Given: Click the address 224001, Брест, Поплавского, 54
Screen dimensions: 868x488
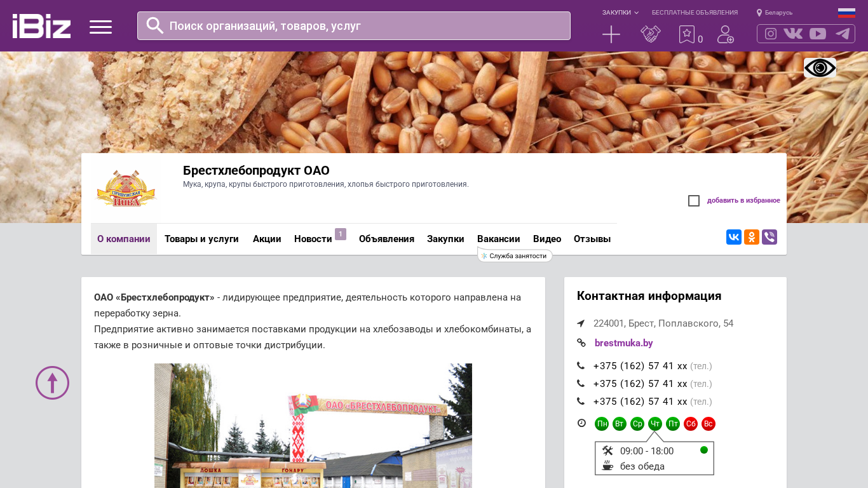Looking at the screenshot, I should (663, 323).
